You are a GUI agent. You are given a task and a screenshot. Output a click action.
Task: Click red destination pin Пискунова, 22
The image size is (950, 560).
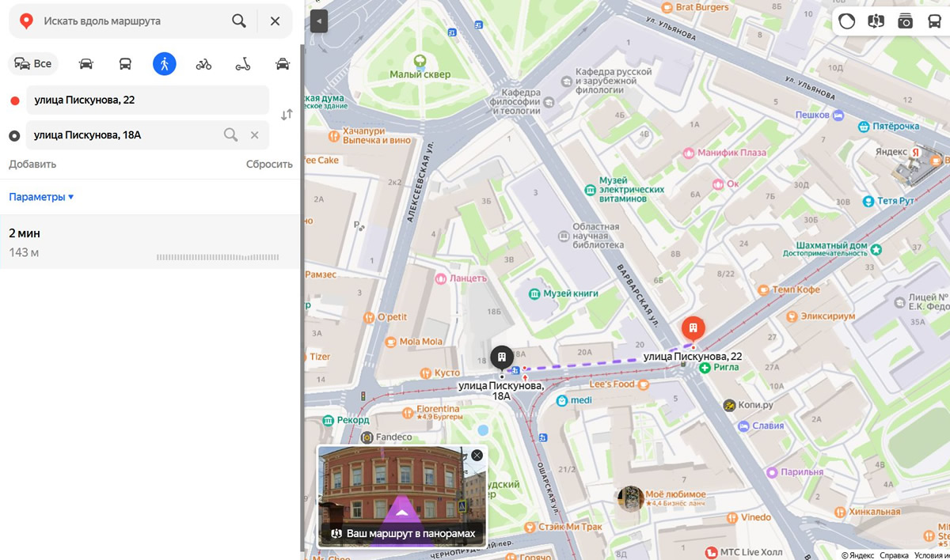tap(693, 327)
